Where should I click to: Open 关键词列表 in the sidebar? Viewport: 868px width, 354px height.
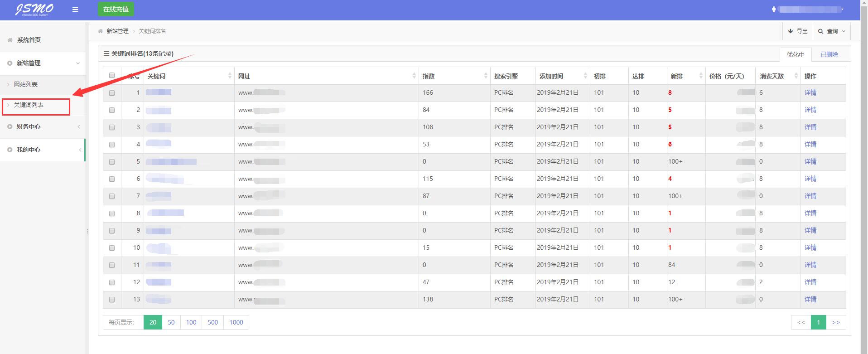(29, 105)
